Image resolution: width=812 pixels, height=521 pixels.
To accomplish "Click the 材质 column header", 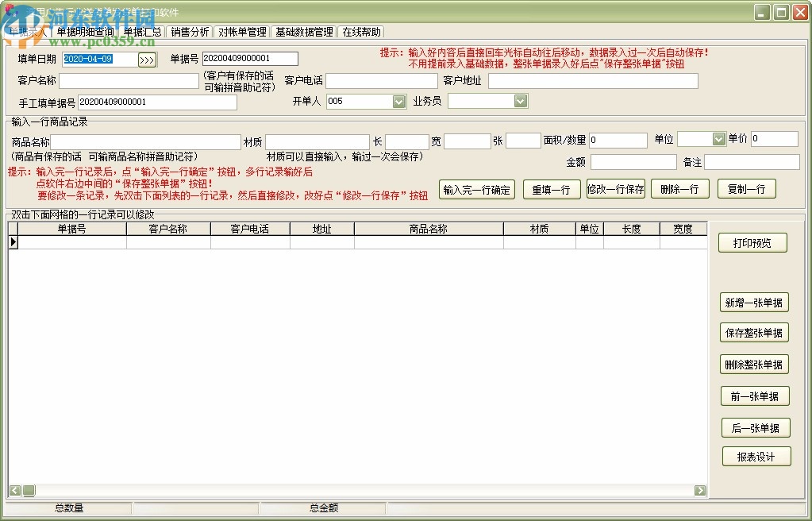I will (x=540, y=229).
